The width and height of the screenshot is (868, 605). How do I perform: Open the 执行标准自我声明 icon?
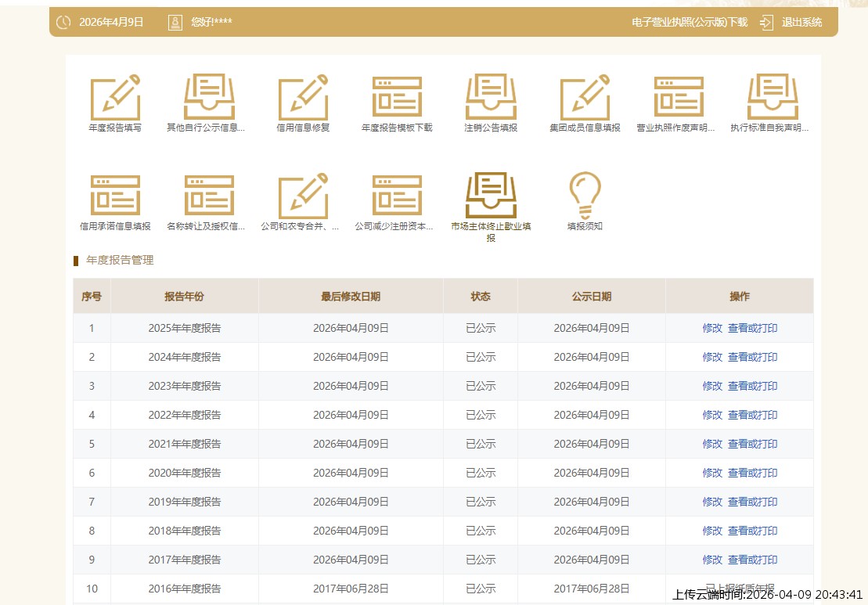point(773,99)
